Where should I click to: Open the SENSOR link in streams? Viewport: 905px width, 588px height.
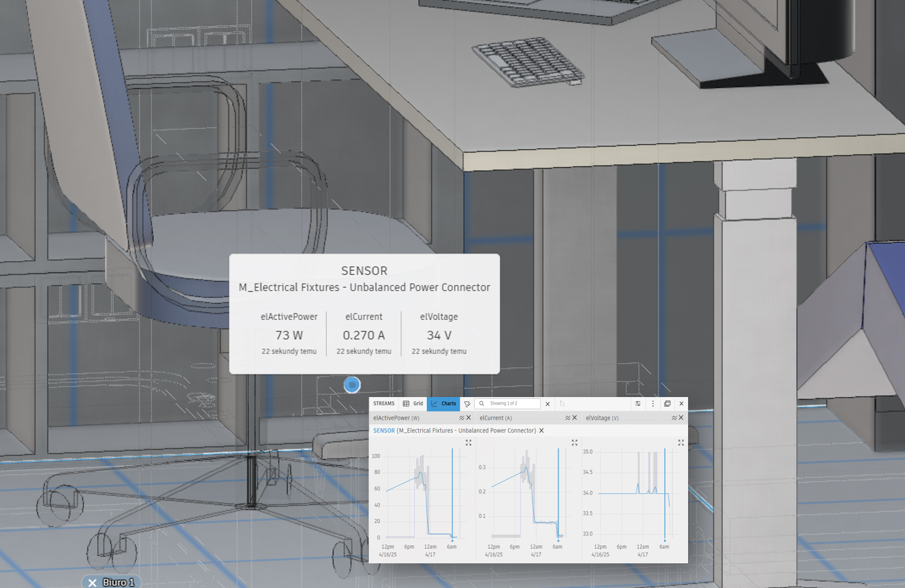coord(384,431)
